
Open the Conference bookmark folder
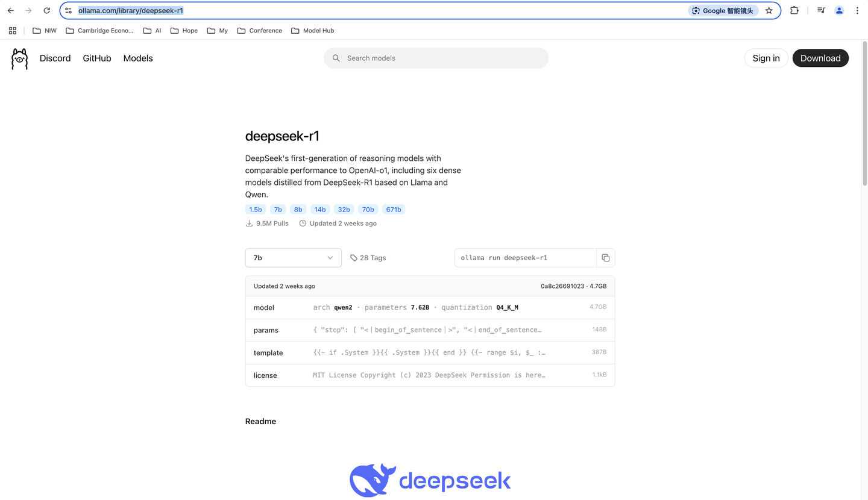tap(260, 31)
